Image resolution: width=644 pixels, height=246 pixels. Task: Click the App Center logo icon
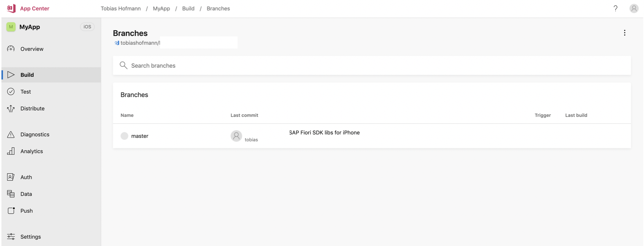(x=11, y=8)
